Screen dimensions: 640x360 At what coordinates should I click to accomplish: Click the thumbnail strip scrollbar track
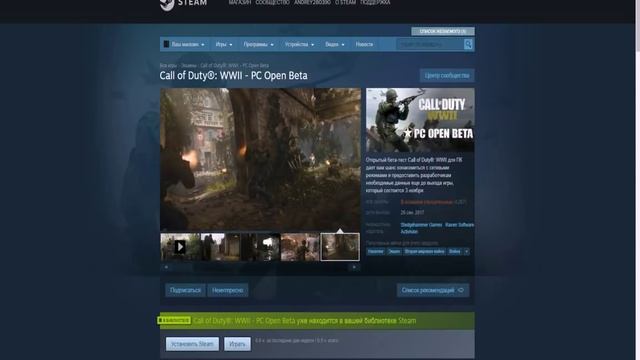point(260,267)
